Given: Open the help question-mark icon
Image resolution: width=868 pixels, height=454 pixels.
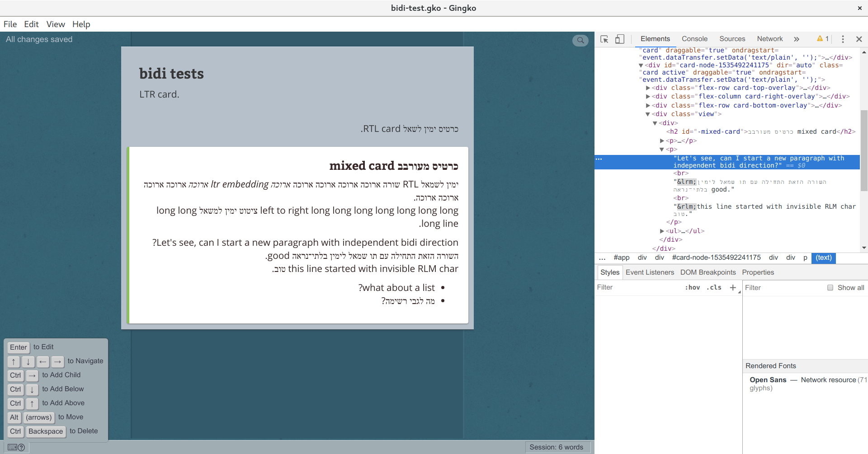Looking at the screenshot, I should 22,447.
